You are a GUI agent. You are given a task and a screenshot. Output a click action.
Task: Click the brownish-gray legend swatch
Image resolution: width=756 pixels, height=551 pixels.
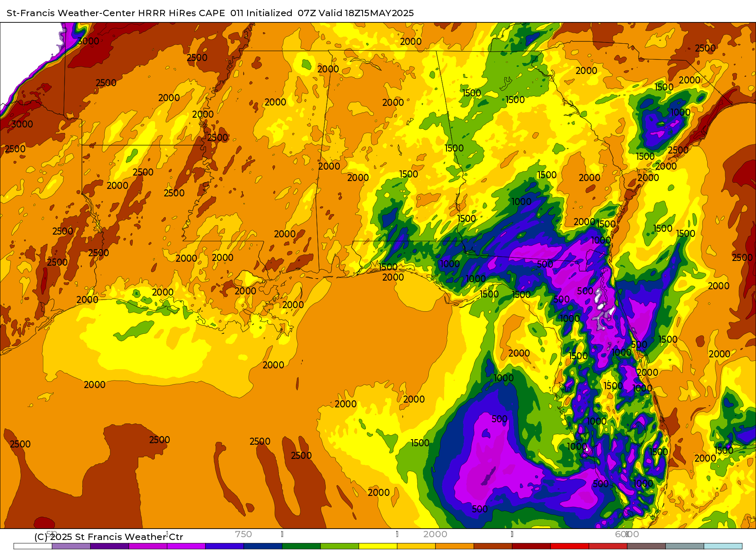[x=646, y=546]
